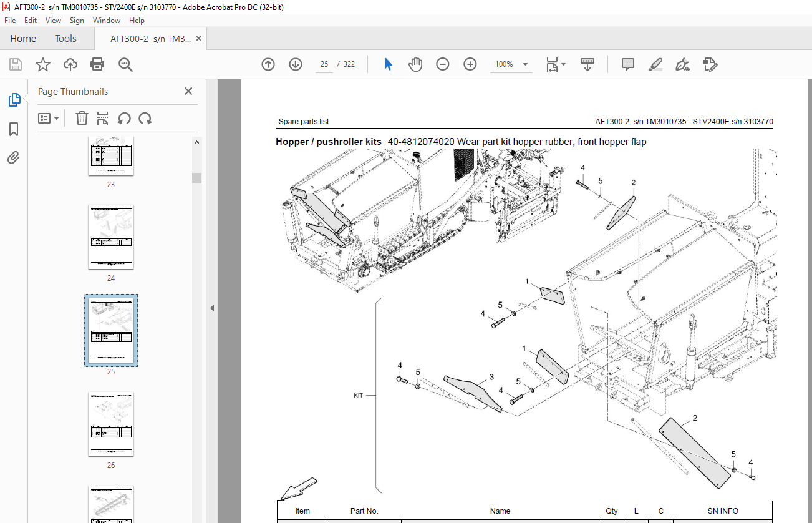Select the page 24 thumbnail
Viewport: 812px width, 523px height.
click(111, 237)
